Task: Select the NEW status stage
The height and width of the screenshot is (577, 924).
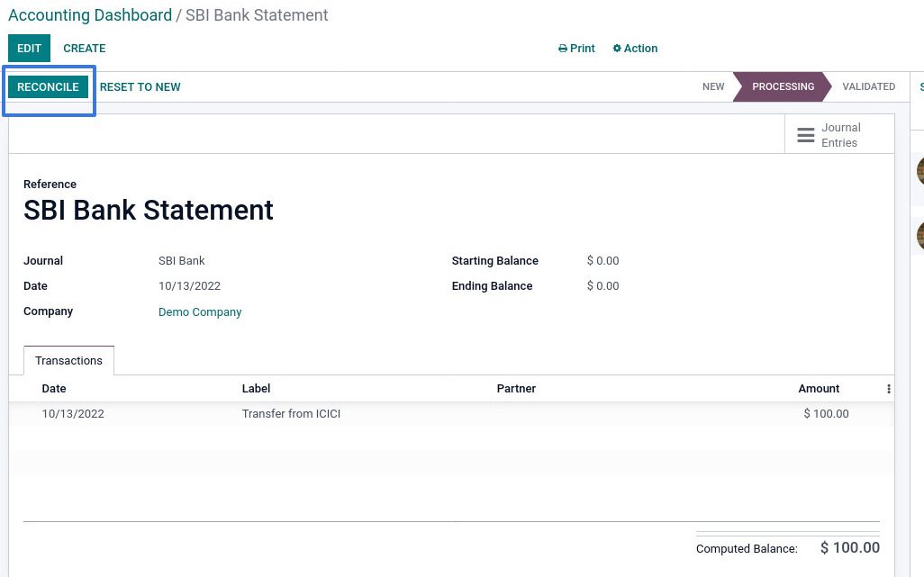Action: [713, 87]
